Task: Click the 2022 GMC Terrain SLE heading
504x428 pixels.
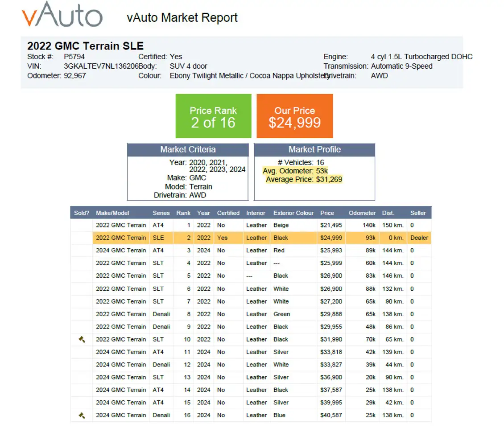Action: pyautogui.click(x=85, y=46)
